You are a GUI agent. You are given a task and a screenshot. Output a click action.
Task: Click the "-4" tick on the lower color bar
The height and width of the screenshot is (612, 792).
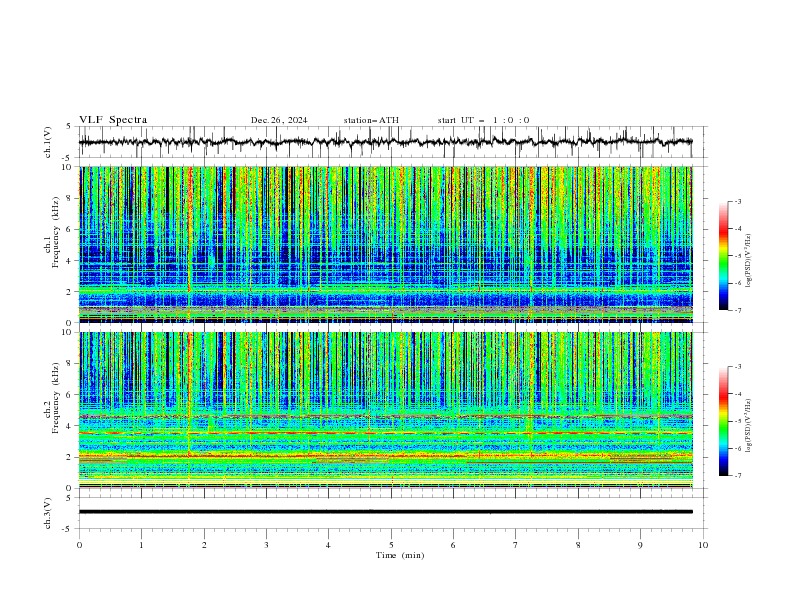click(738, 394)
